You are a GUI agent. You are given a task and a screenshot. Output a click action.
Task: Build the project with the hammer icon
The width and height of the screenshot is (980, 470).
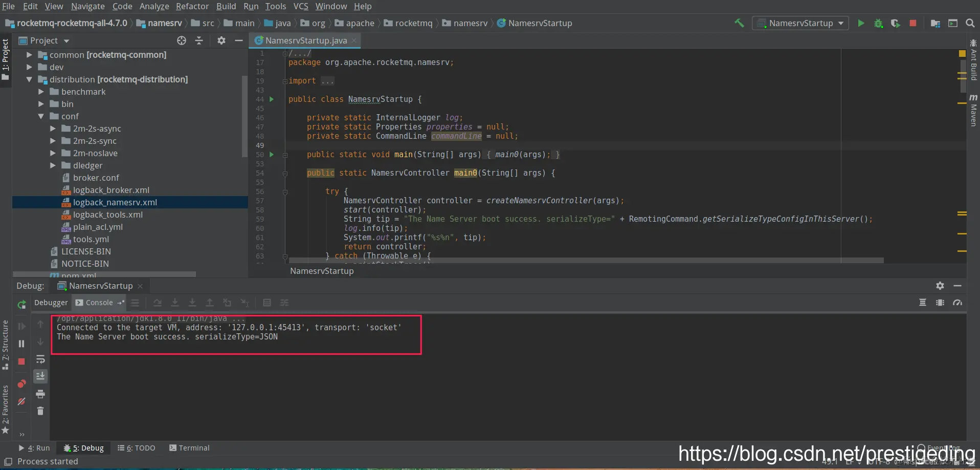(739, 23)
